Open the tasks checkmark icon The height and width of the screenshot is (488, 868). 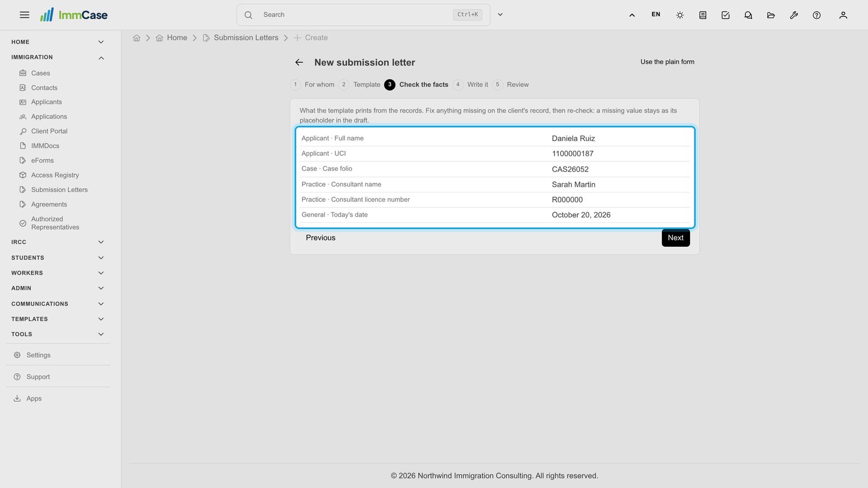(725, 15)
